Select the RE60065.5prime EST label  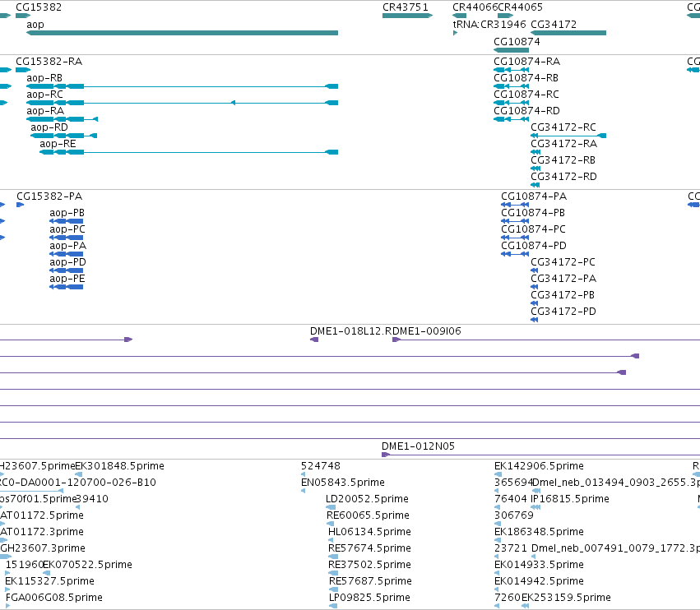[x=368, y=515]
